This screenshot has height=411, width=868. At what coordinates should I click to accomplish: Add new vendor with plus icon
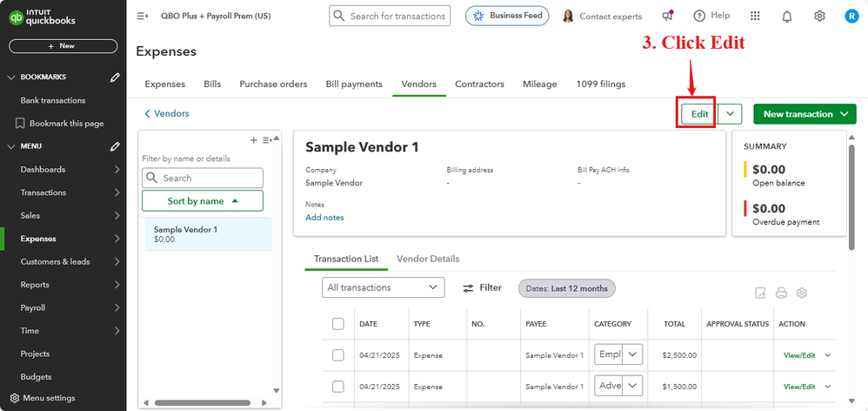coord(254,140)
